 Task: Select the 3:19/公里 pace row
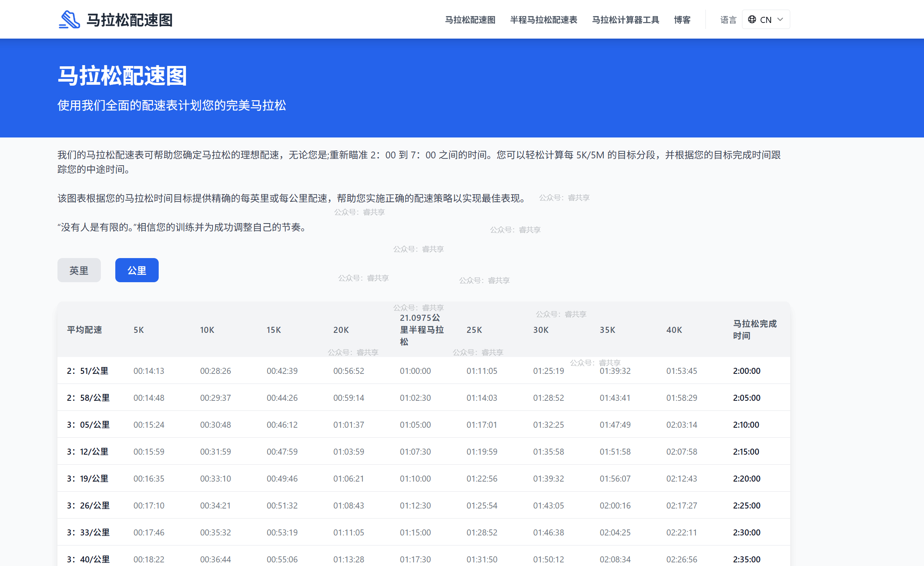pyautogui.click(x=88, y=478)
